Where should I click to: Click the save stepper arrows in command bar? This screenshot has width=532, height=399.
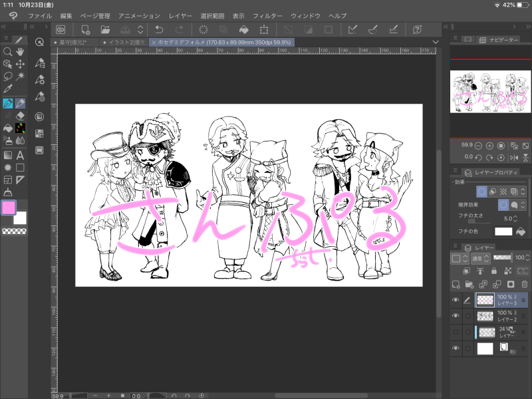(140, 29)
